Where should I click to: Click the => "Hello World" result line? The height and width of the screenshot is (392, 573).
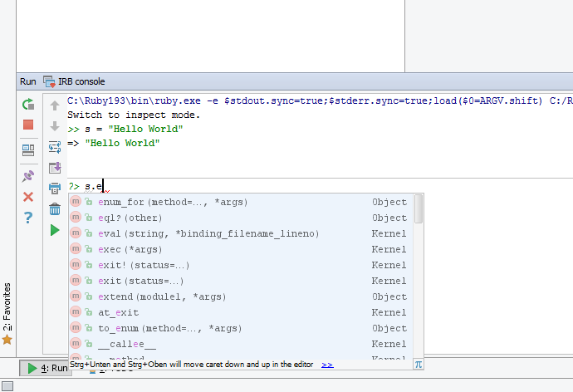click(114, 143)
